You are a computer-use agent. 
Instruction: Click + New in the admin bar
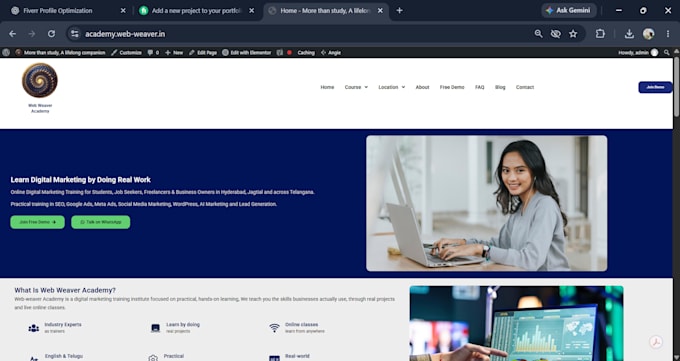tap(174, 53)
